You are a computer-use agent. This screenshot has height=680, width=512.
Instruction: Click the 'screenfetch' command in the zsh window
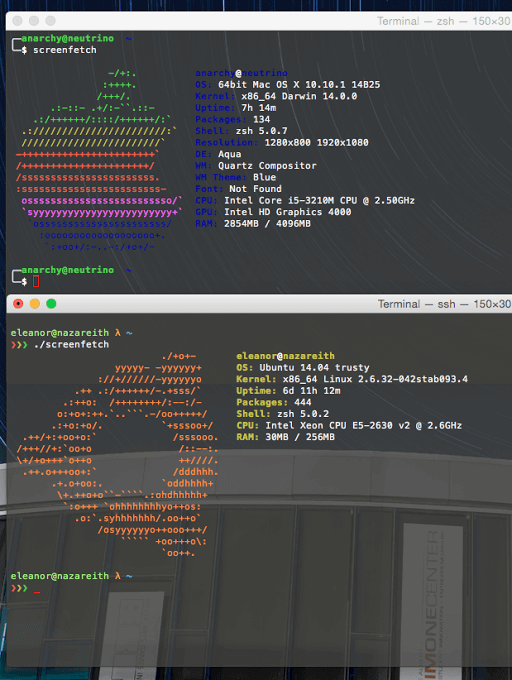pos(65,50)
